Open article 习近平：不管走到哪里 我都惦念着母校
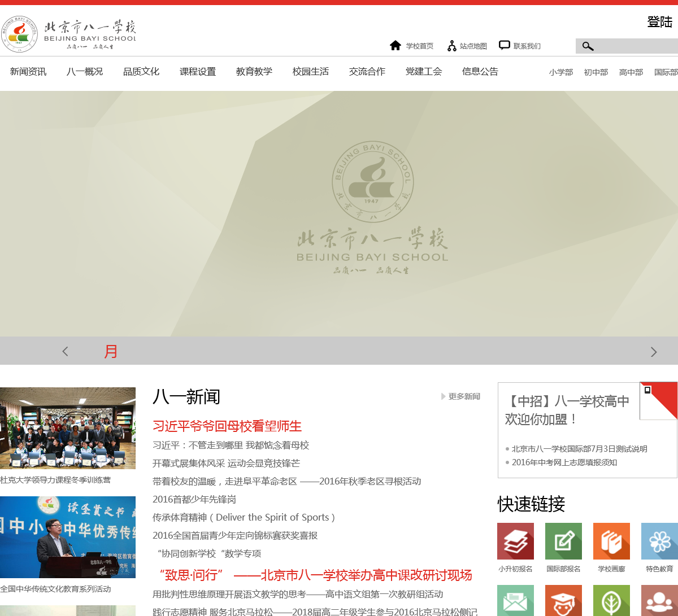Image resolution: width=678 pixels, height=616 pixels. coord(231,445)
